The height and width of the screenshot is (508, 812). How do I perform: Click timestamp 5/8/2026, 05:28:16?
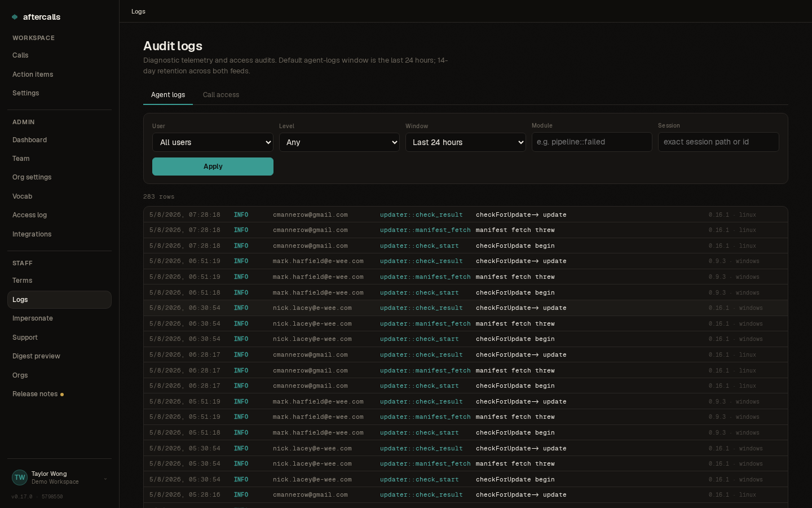[x=185, y=495]
